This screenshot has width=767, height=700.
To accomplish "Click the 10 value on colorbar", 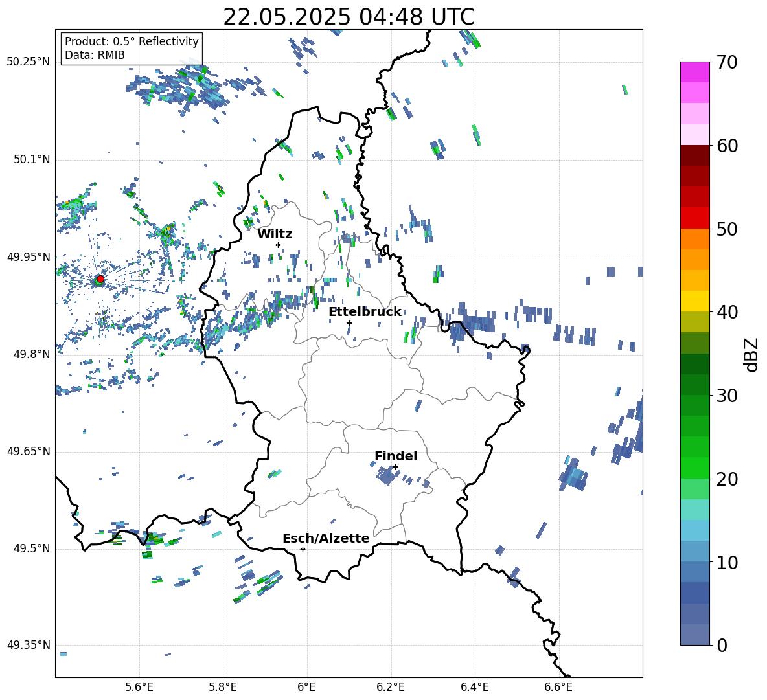I will tap(727, 562).
